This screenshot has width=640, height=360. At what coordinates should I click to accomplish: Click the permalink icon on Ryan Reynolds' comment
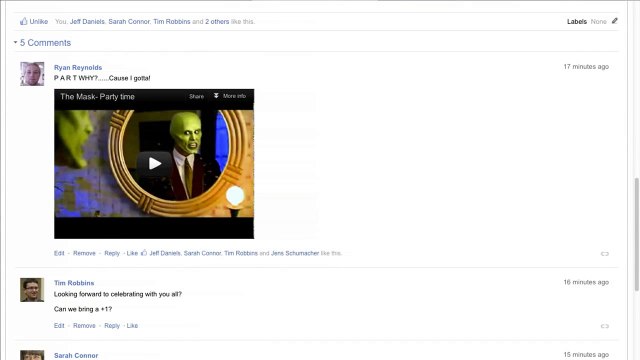tap(604, 253)
